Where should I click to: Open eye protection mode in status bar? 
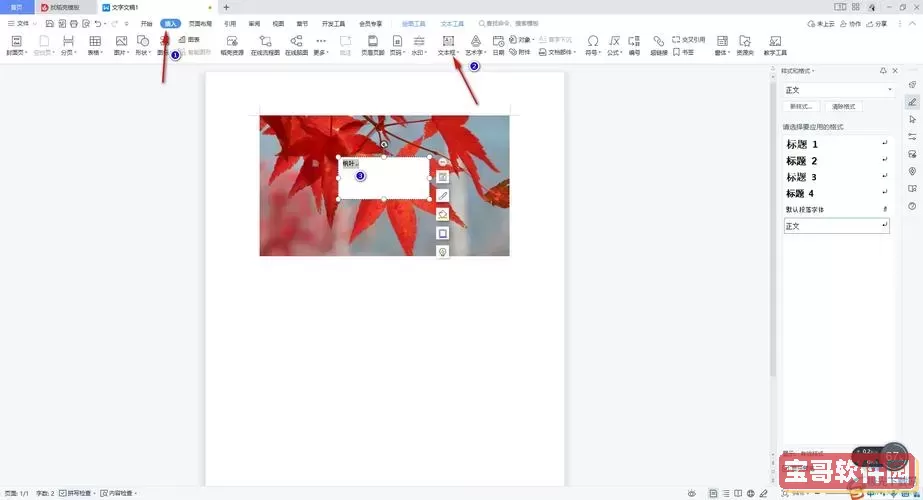click(x=692, y=494)
